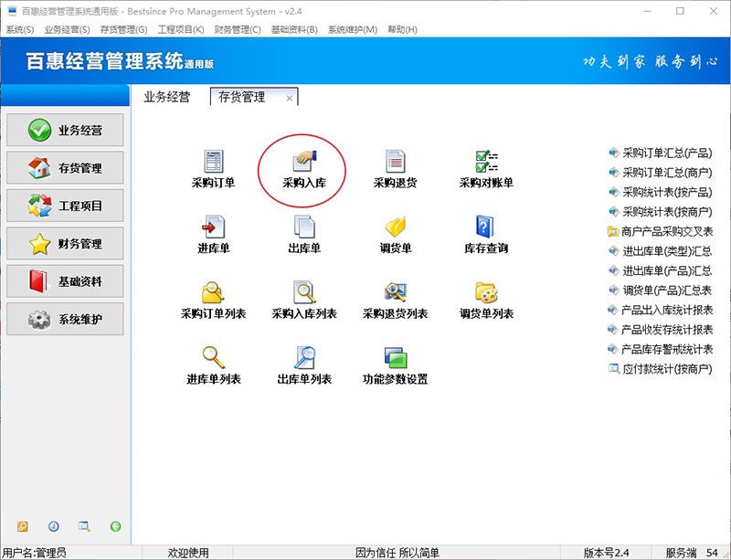Open the 基础资料(B) menu

point(294,30)
